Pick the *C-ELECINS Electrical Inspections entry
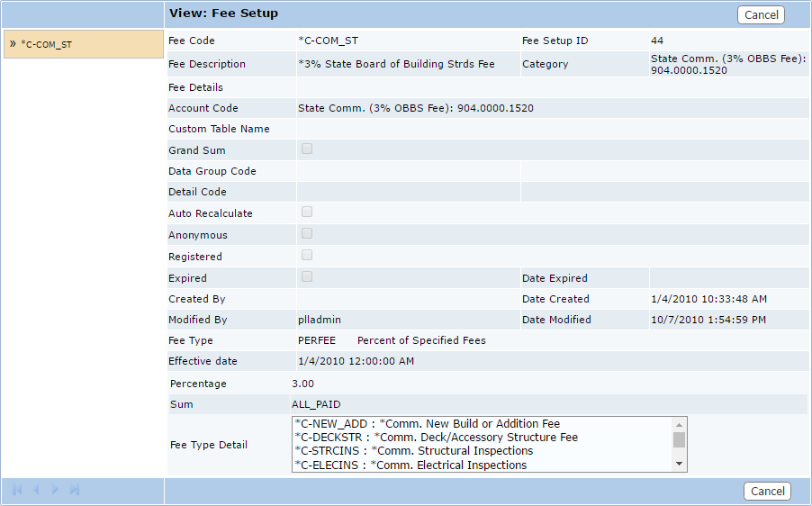Image resolution: width=812 pixels, height=506 pixels. click(411, 465)
